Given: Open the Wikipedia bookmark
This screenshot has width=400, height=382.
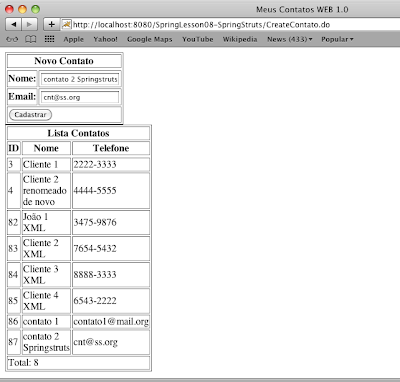Looking at the screenshot, I should [x=240, y=39].
